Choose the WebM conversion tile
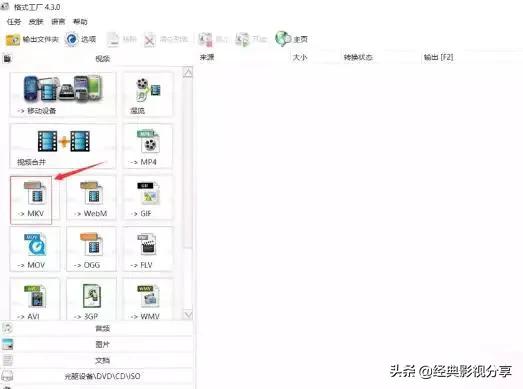The width and height of the screenshot is (523, 389). coord(91,198)
